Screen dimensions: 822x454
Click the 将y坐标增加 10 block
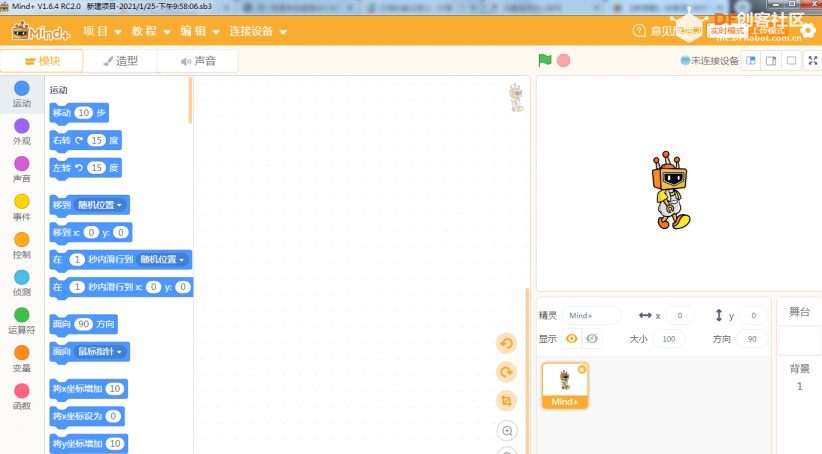coord(89,444)
